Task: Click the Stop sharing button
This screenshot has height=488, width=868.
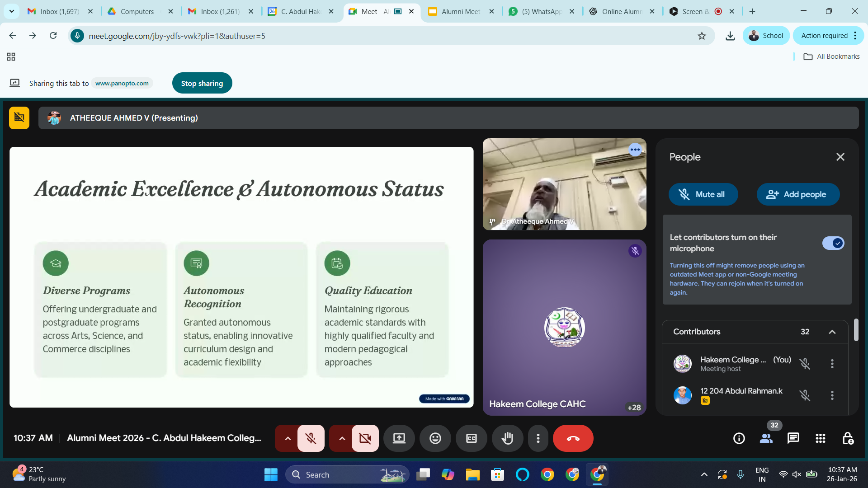Action: coord(202,83)
